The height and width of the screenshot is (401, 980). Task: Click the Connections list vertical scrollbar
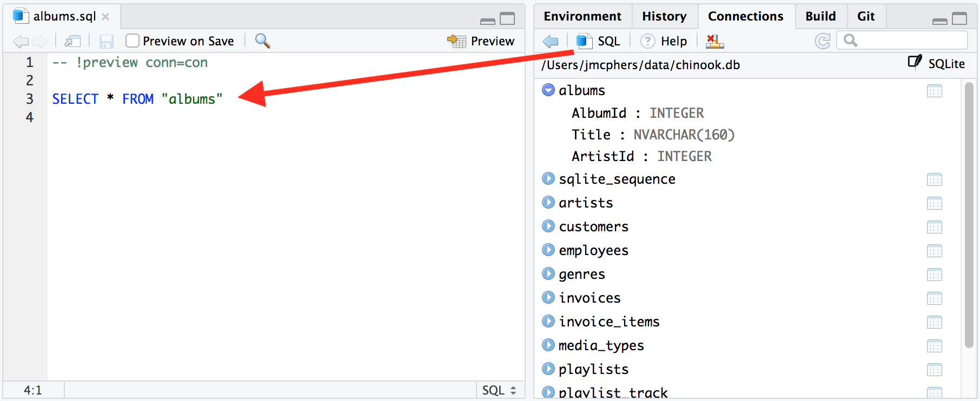click(x=969, y=215)
